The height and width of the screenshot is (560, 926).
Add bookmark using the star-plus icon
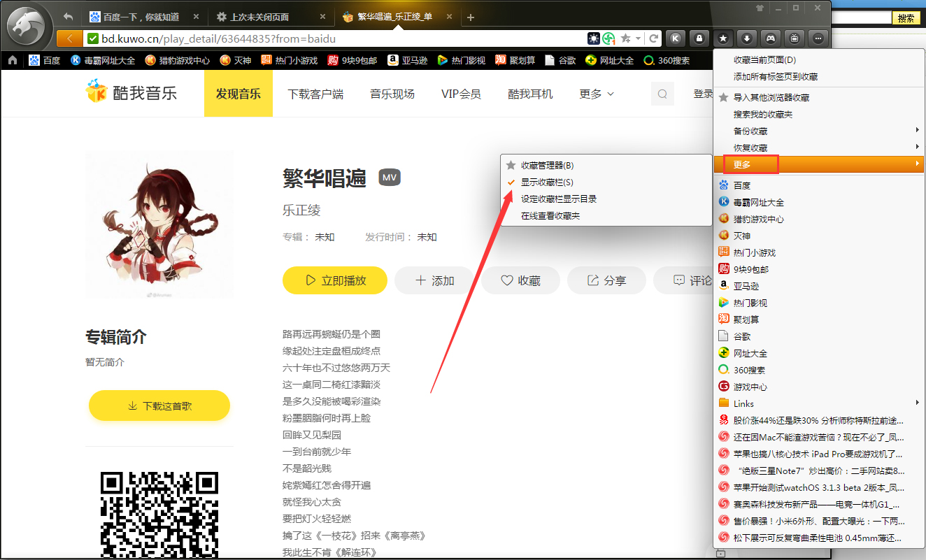(625, 38)
